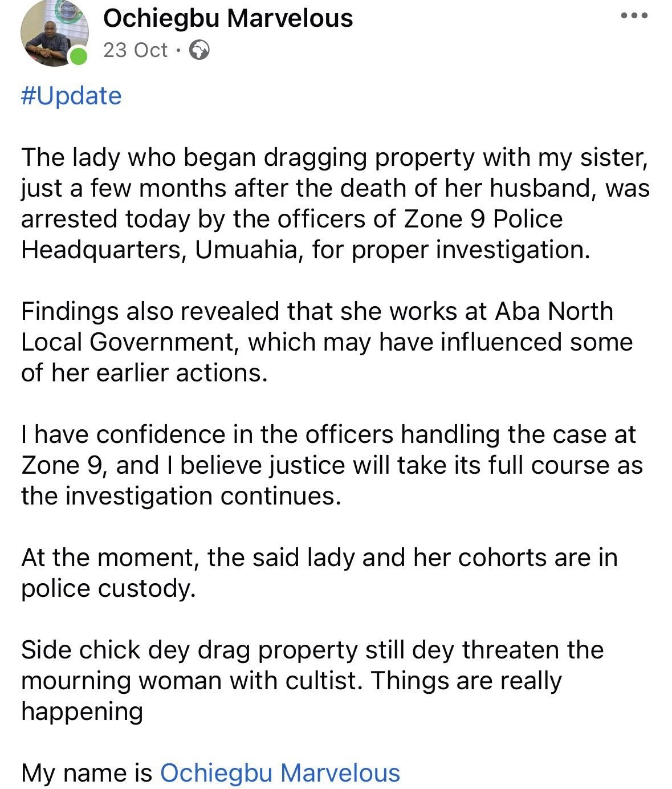Click the 23 Oct post timestamp

136,50
